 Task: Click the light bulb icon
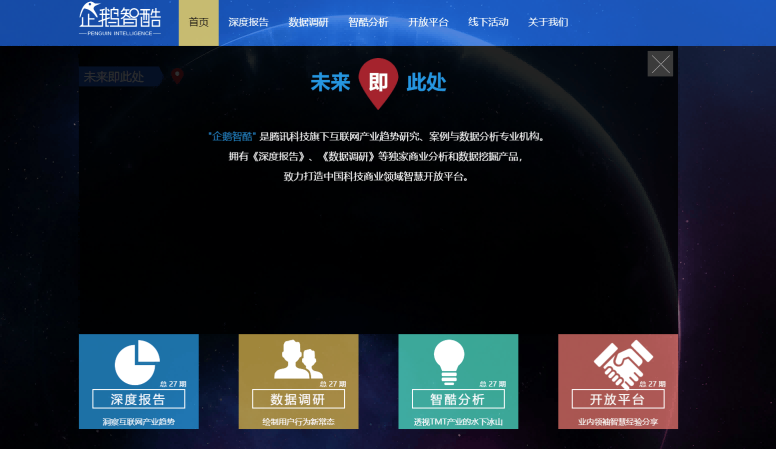(x=449, y=360)
